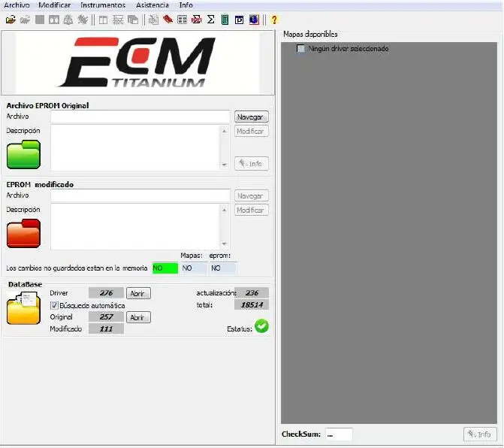This screenshot has height=448, width=504.
Task: Open the Modificar menu
Action: coord(54,5)
